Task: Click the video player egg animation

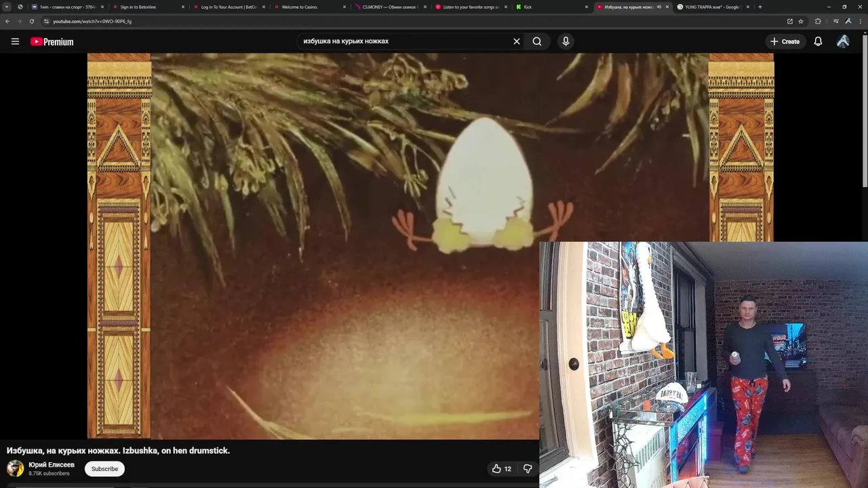Action: pos(484,186)
